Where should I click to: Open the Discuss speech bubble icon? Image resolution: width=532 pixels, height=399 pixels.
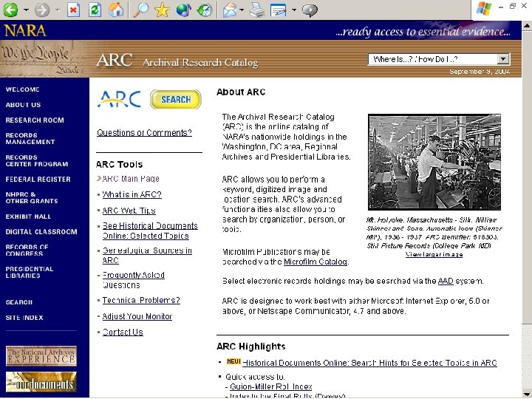(x=310, y=10)
